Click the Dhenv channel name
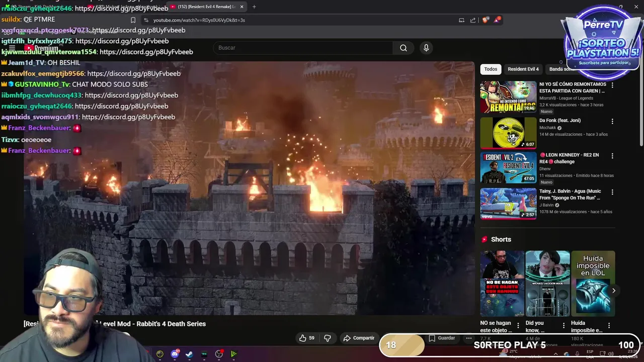 click(x=545, y=168)
